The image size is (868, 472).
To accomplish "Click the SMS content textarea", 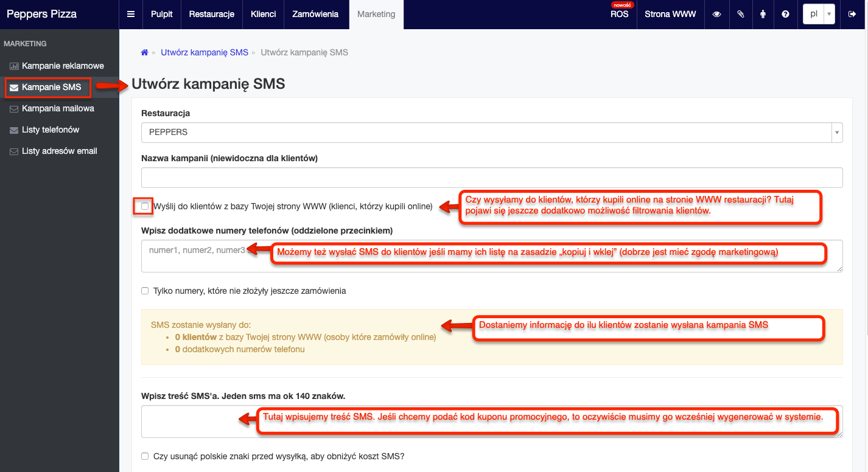I will point(492,422).
